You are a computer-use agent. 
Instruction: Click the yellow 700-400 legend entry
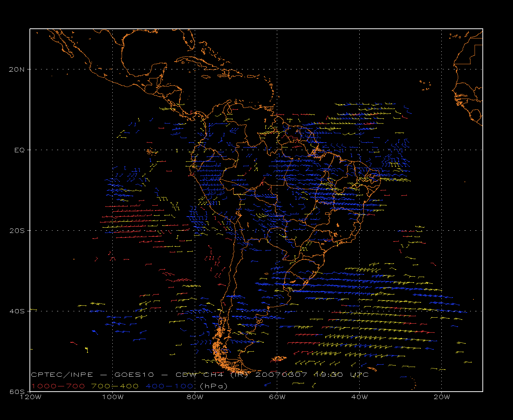[115, 386]
